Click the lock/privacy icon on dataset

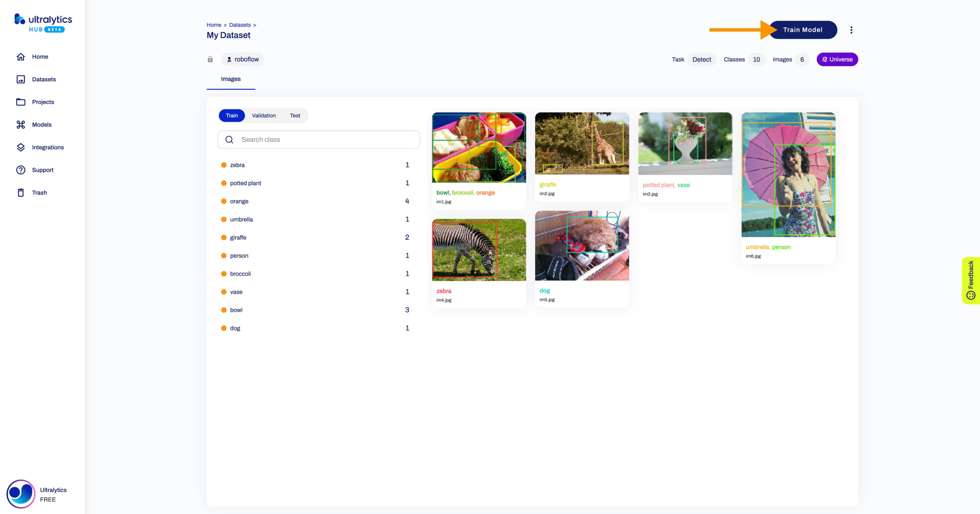click(x=210, y=59)
